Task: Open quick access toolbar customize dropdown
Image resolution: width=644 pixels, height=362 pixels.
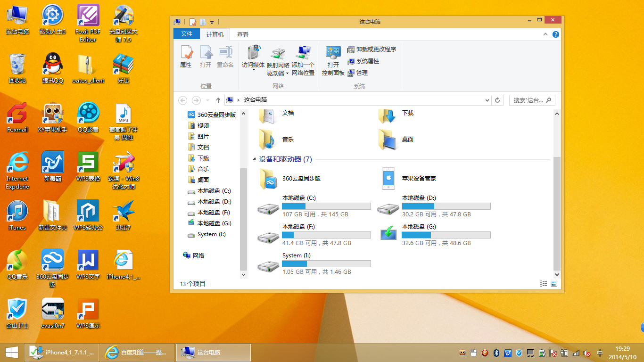Action: click(x=212, y=22)
